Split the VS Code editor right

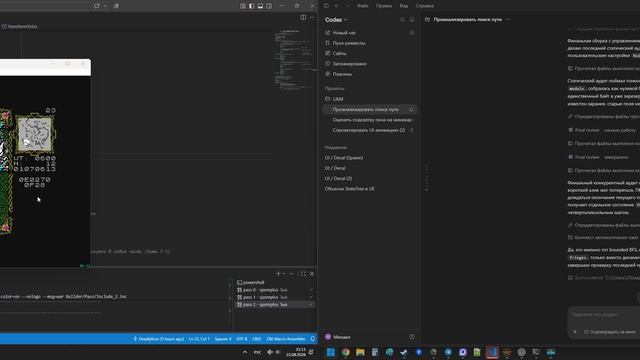(303, 17)
